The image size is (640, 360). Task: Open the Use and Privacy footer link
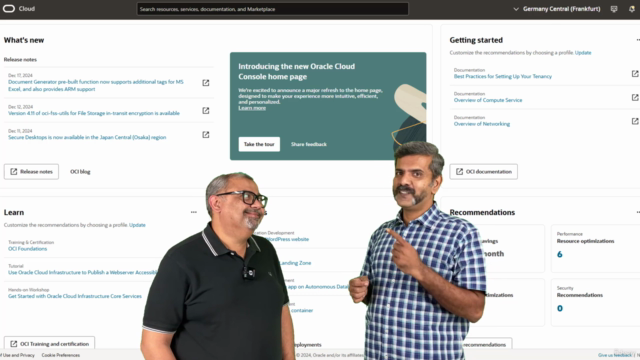[18, 355]
